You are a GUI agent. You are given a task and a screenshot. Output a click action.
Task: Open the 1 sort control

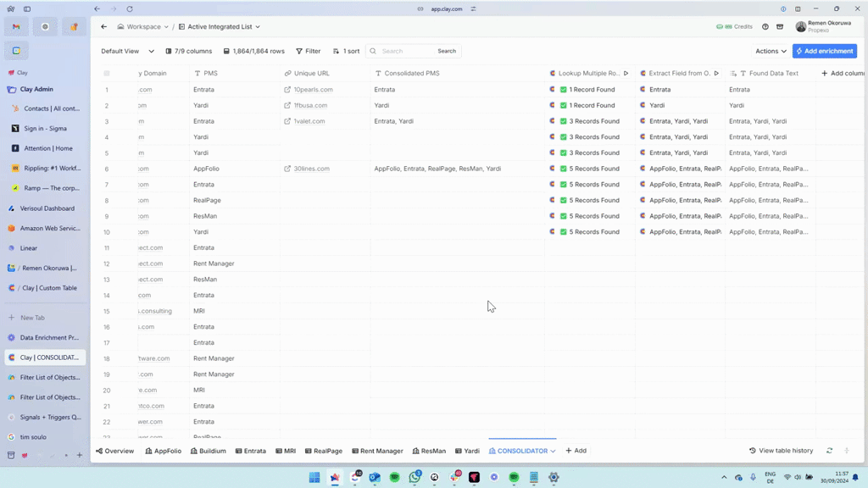346,52
